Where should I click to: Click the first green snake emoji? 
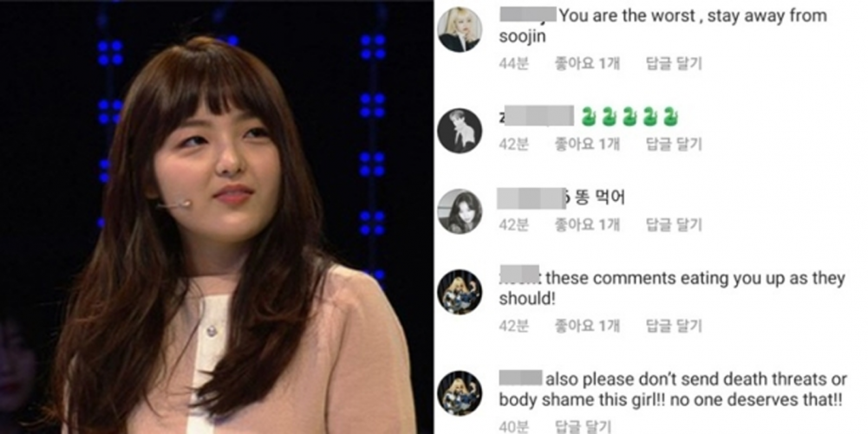[x=589, y=116]
